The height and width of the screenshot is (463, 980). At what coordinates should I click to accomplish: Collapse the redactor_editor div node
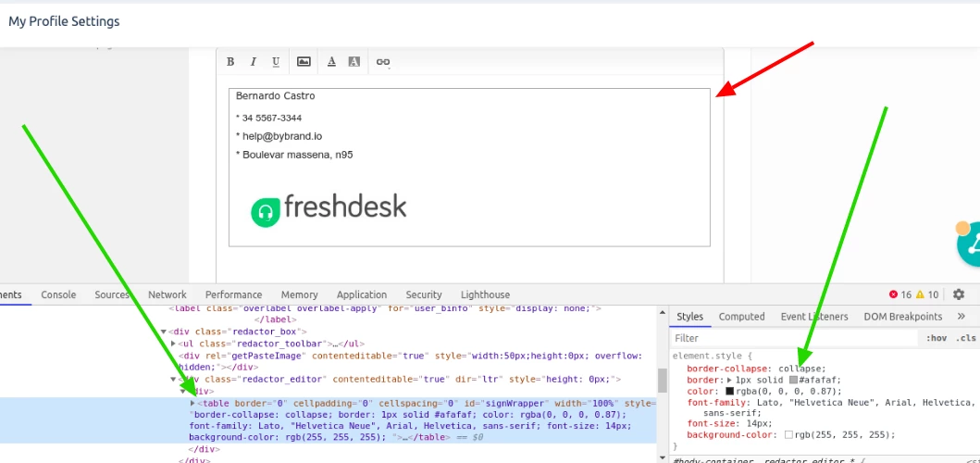click(173, 379)
